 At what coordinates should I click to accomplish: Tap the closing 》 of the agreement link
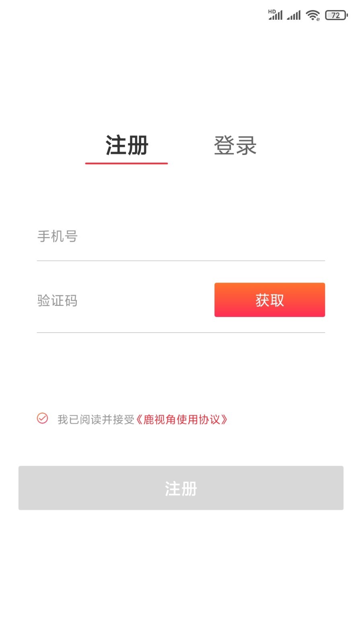[x=224, y=420]
